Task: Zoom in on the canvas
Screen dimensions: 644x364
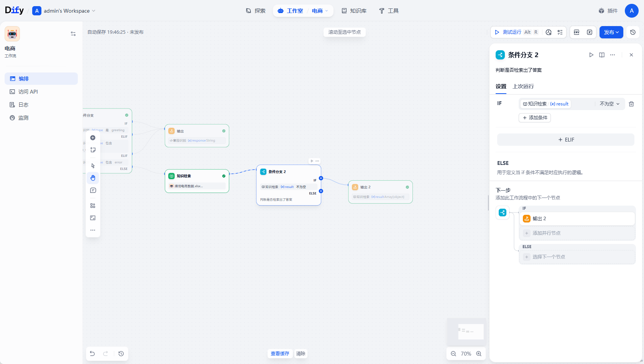Action: point(479,354)
